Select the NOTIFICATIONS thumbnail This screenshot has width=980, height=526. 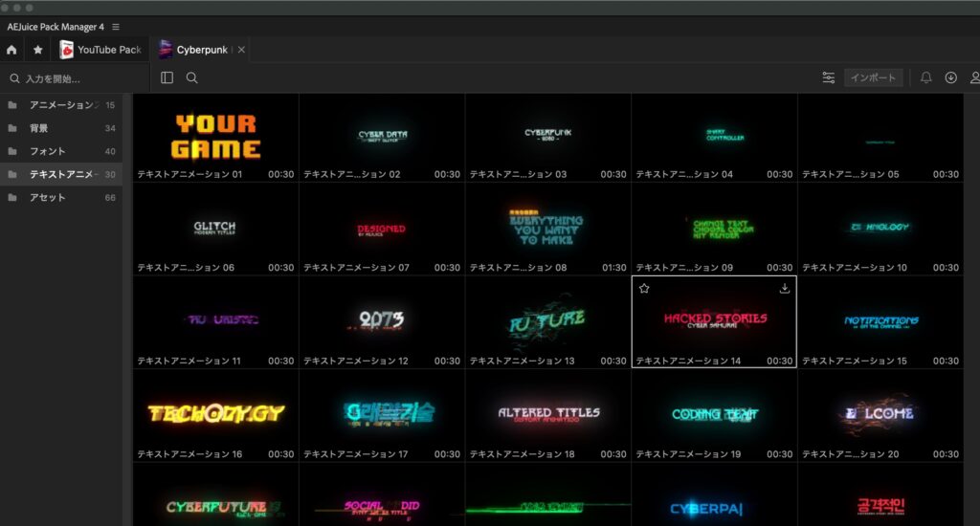point(880,321)
